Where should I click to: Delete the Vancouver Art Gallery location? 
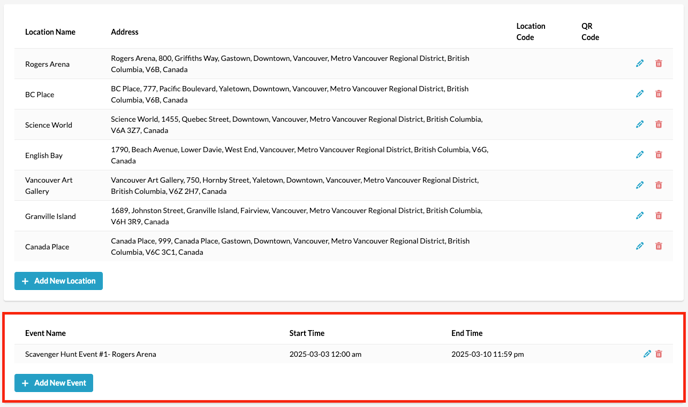tap(659, 186)
